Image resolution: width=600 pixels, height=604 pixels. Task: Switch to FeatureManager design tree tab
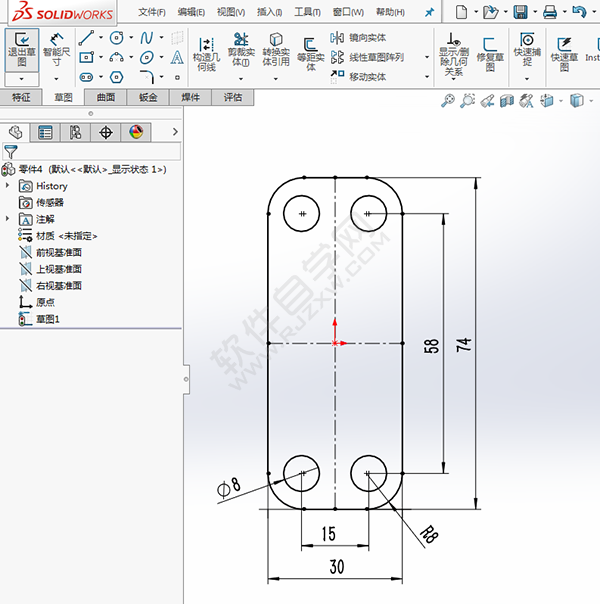[x=15, y=133]
